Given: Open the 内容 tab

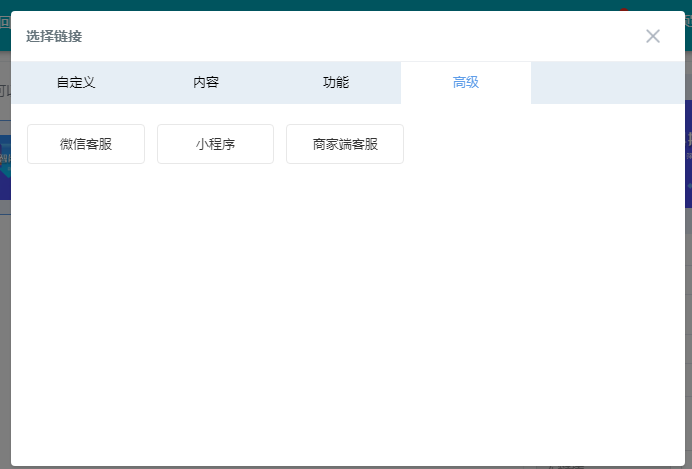Looking at the screenshot, I should pos(206,83).
